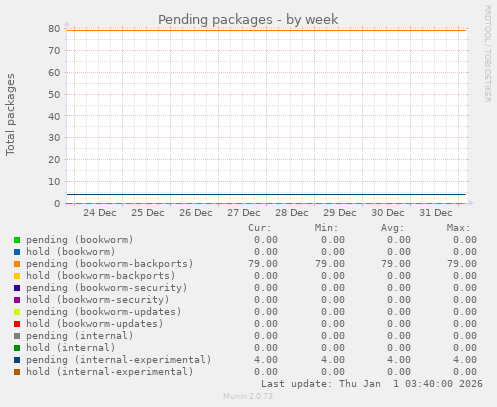The width and height of the screenshot is (497, 407).
Task: Click the 'pending (internal-experimental)' legend label
Action: (x=119, y=360)
